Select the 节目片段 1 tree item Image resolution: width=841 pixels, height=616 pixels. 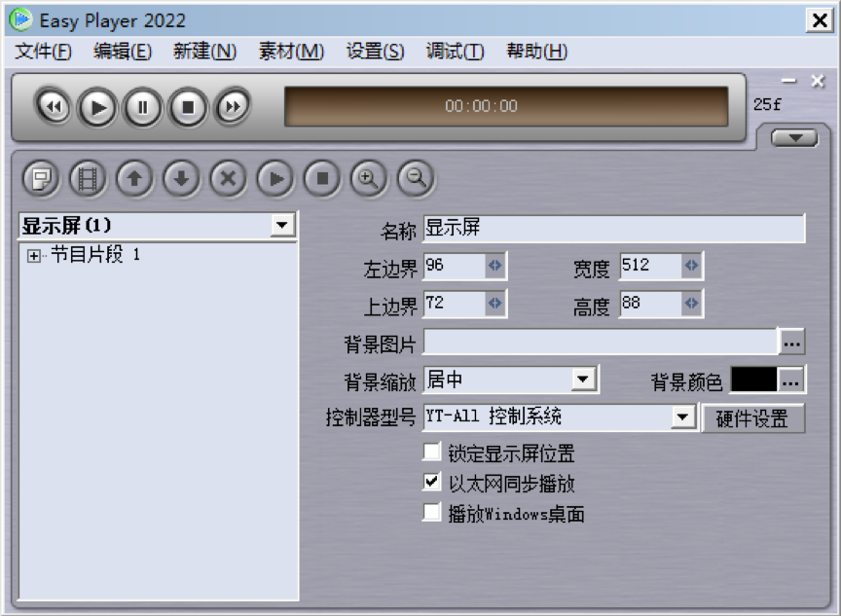coord(95,254)
